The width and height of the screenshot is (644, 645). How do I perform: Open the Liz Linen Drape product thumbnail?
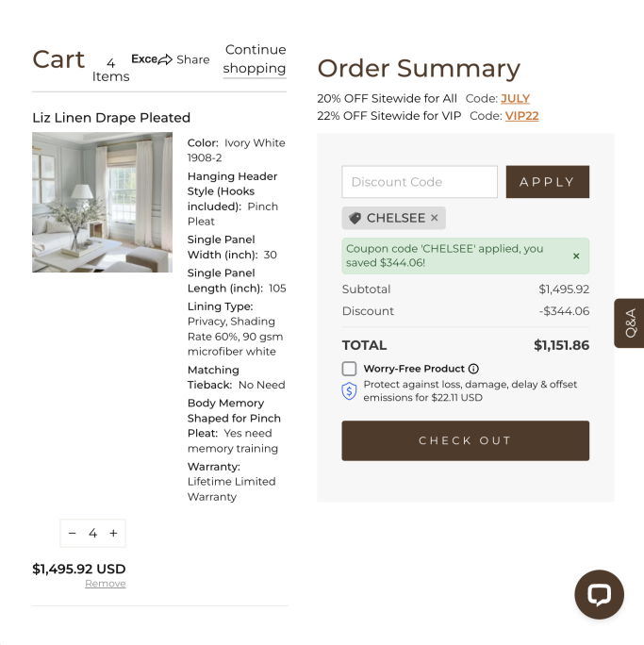[x=103, y=202]
